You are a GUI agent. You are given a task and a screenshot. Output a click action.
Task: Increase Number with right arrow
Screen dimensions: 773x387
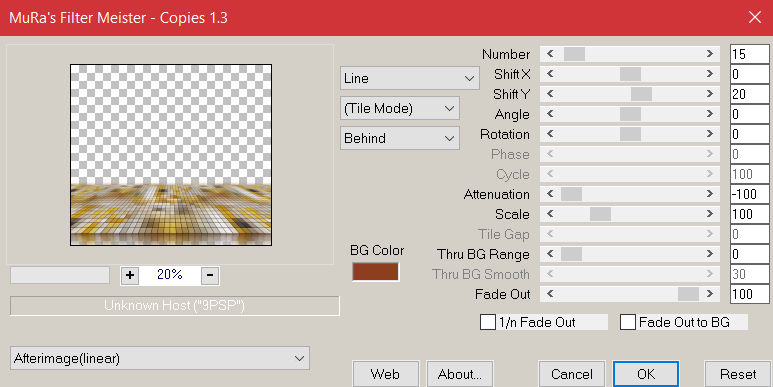tap(710, 54)
